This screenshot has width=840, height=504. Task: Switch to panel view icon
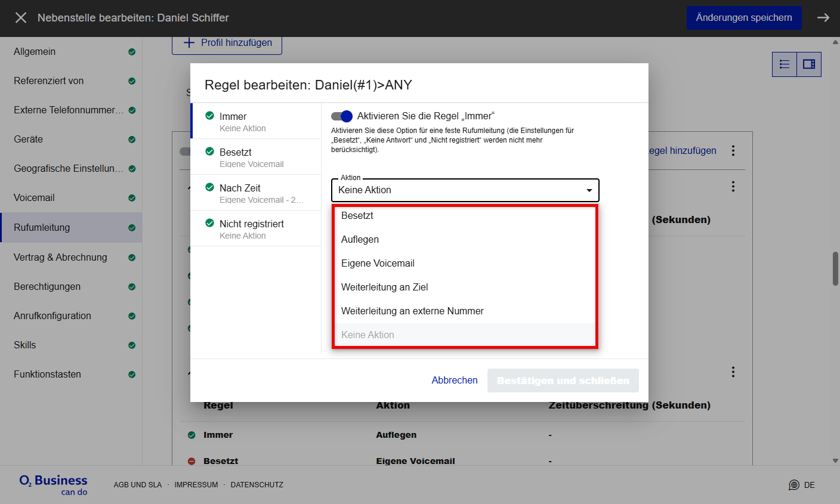click(x=809, y=64)
